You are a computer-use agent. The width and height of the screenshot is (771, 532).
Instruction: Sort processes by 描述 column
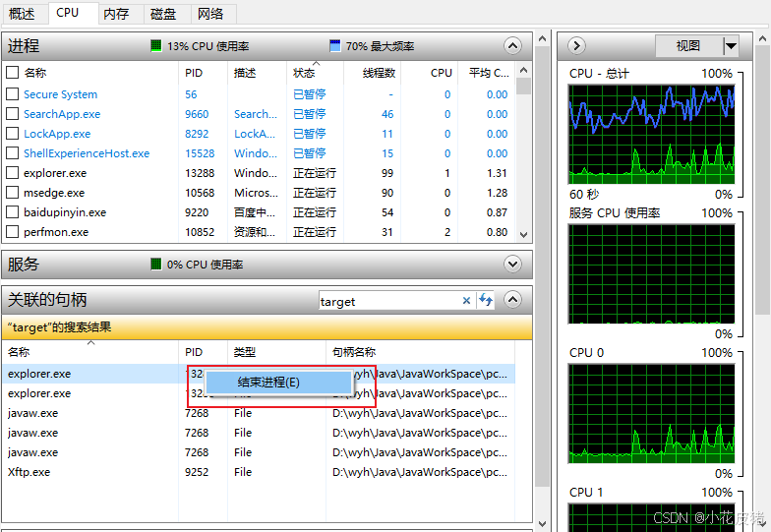tap(245, 73)
